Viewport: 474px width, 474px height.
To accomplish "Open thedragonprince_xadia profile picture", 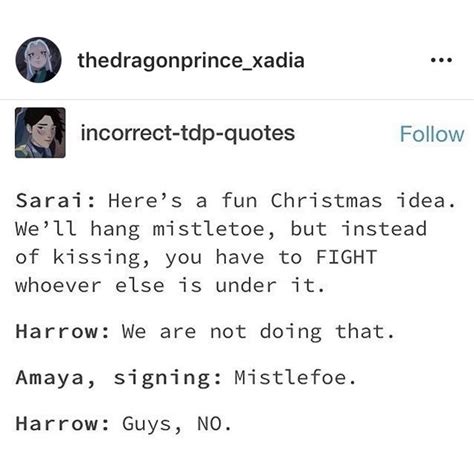I will [38, 60].
